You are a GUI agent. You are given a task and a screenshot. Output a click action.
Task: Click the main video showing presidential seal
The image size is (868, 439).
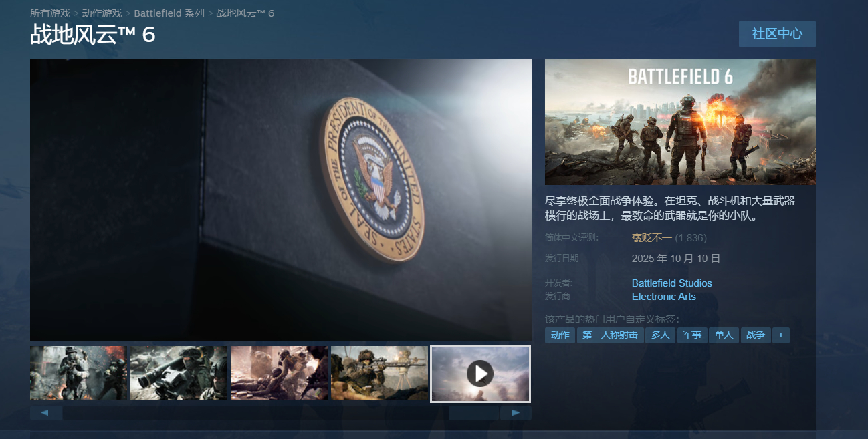pyautogui.click(x=281, y=200)
